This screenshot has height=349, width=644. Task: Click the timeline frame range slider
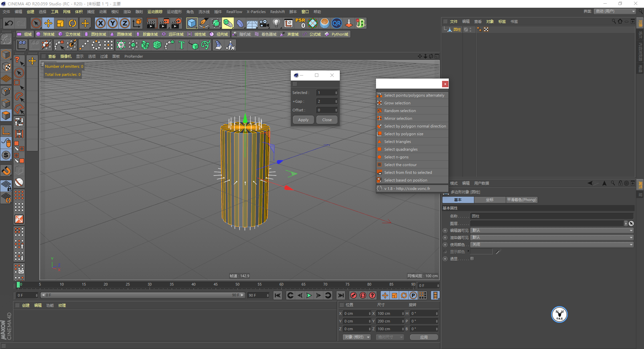coord(143,295)
